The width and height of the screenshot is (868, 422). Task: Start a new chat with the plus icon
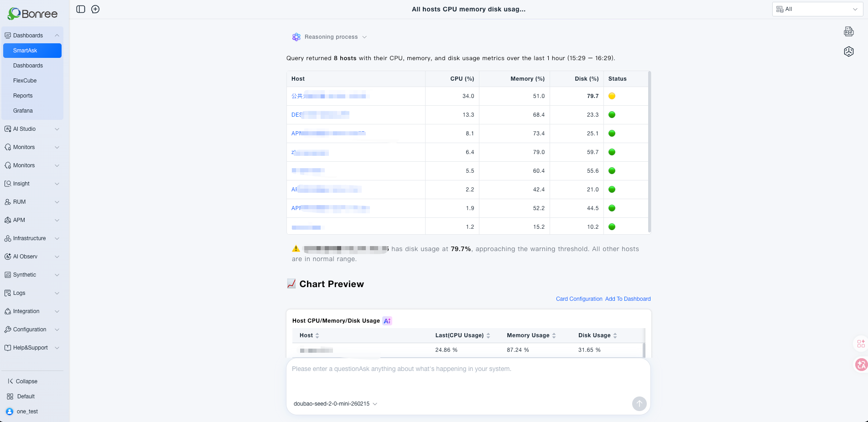tap(95, 9)
